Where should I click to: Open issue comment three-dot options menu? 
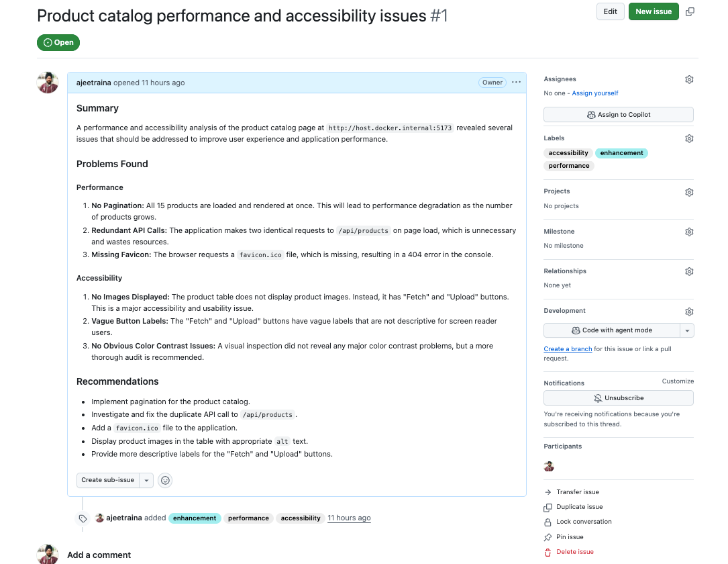click(x=516, y=83)
